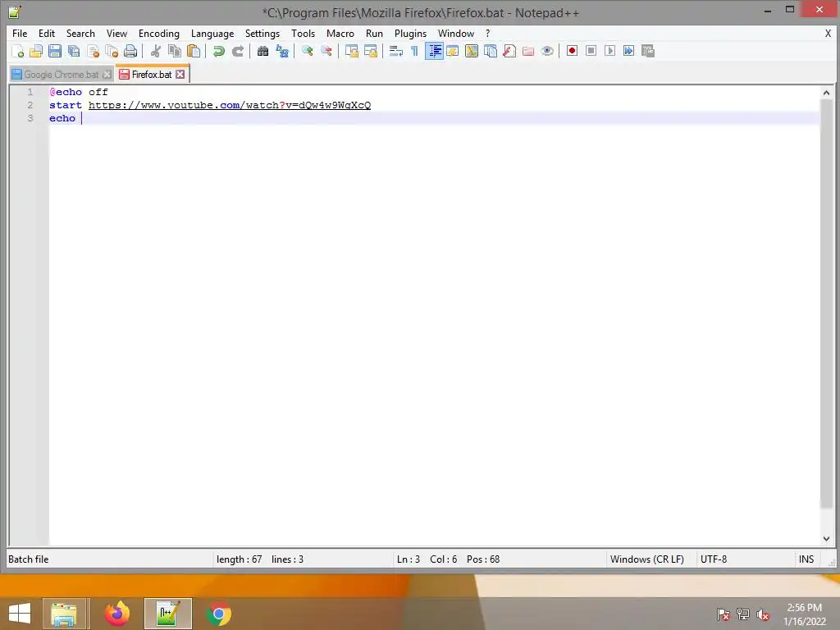The width and height of the screenshot is (840, 630).
Task: Open the Encoding menu
Action: point(159,33)
